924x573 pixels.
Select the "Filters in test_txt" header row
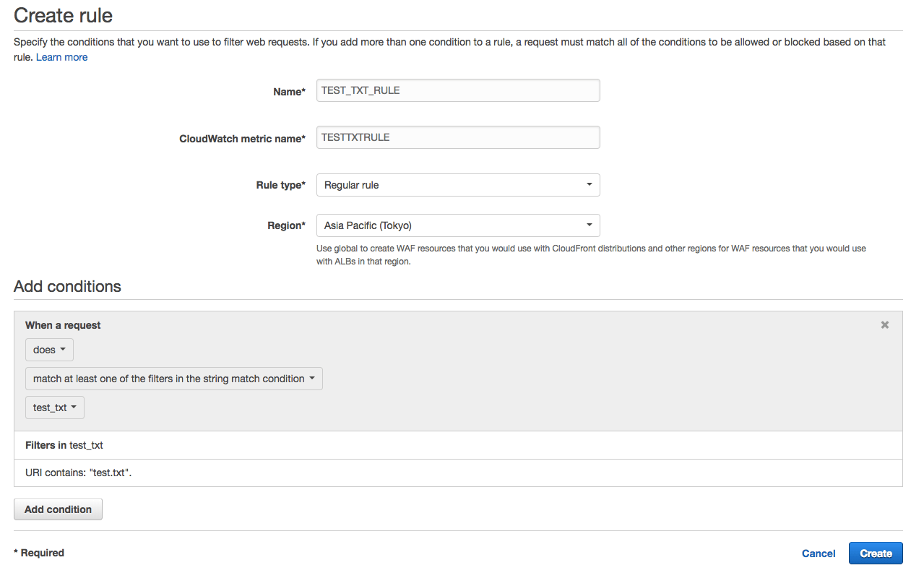point(64,445)
